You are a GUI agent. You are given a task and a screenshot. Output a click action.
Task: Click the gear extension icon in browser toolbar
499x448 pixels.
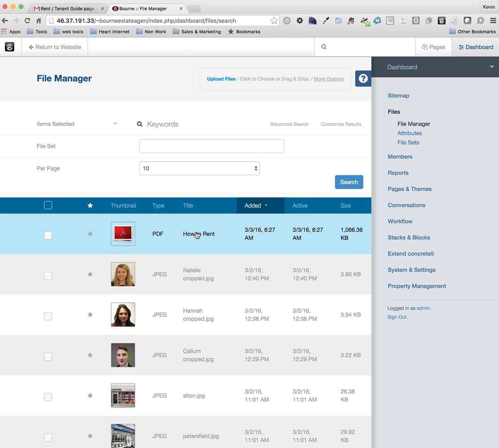300,20
